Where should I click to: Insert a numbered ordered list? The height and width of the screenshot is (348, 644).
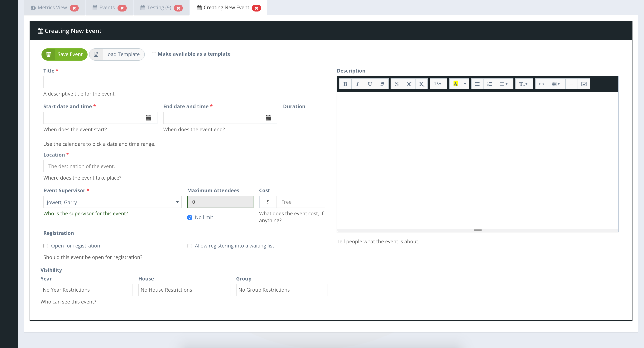point(490,84)
